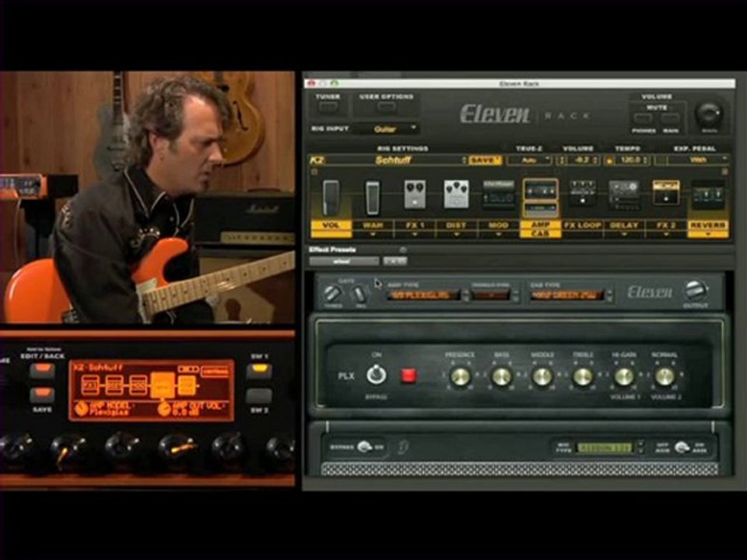Click the red power lamp on PLX amp
The width and height of the screenshot is (747, 560).
tap(409, 376)
